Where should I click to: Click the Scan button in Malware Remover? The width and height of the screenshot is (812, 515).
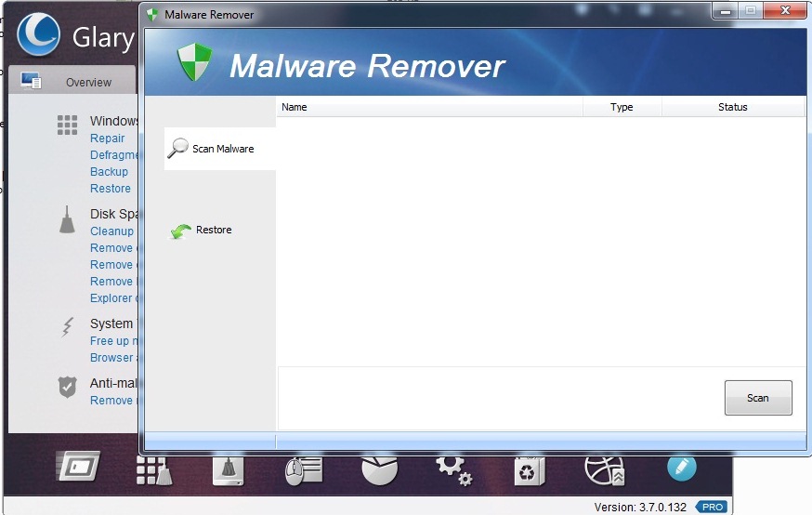[x=757, y=398]
